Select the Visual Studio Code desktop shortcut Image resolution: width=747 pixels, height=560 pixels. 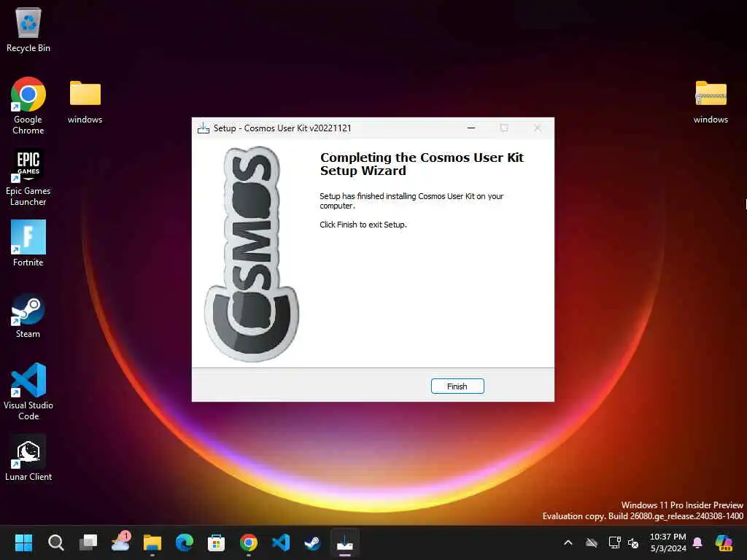(28, 392)
